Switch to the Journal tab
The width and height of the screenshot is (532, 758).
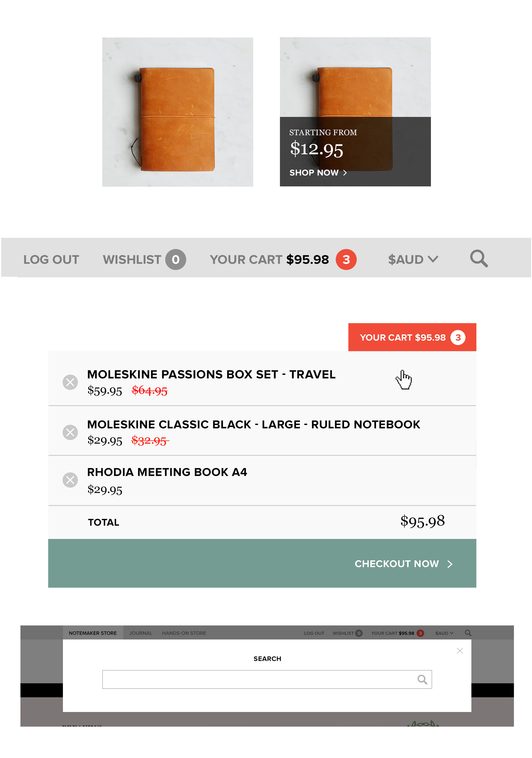click(x=141, y=633)
